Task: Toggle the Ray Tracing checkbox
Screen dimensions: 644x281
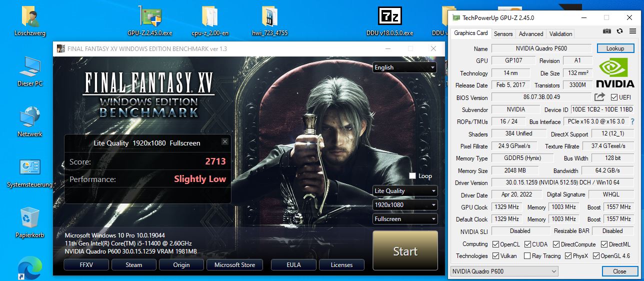Action: [527, 256]
